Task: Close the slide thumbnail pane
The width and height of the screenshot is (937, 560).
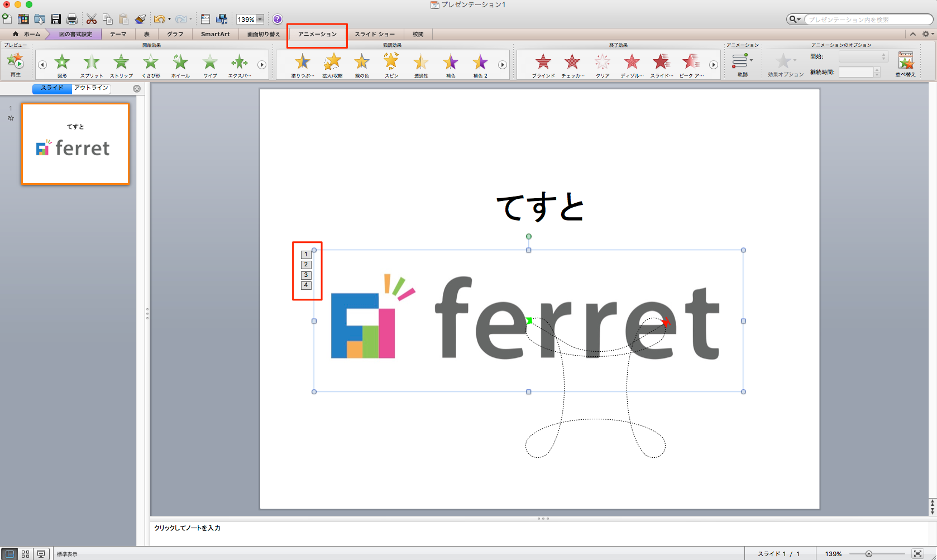Action: click(x=137, y=88)
